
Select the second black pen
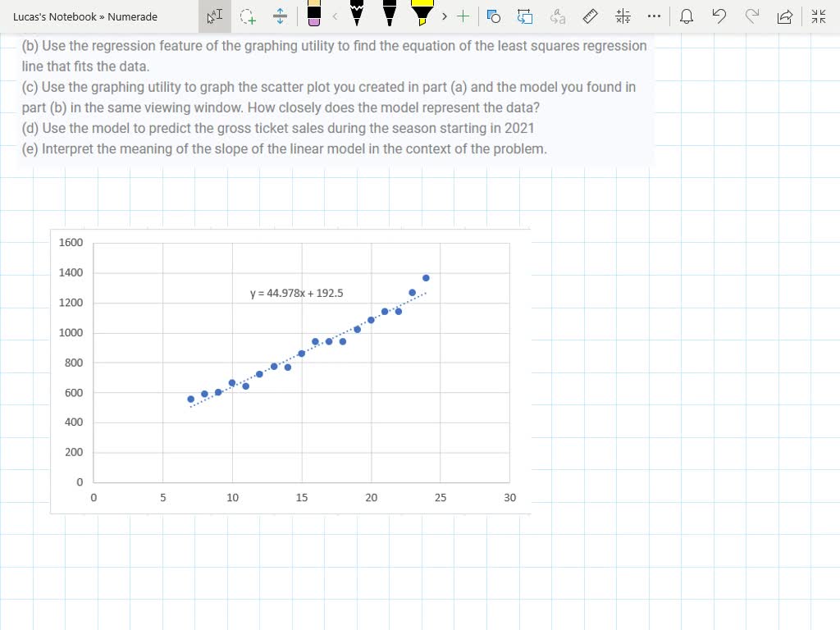(390, 13)
